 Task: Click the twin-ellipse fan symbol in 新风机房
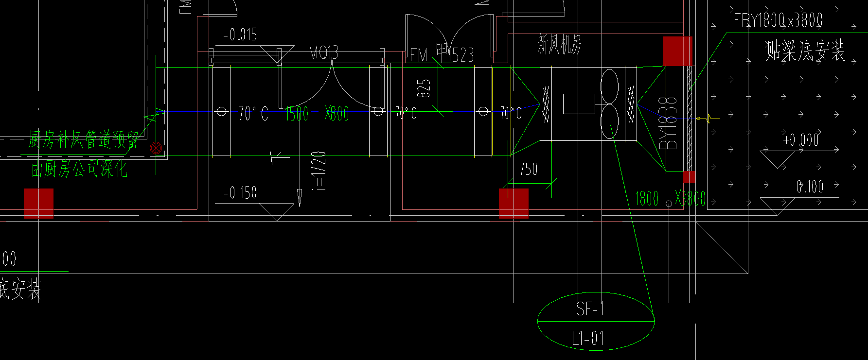coord(609,104)
